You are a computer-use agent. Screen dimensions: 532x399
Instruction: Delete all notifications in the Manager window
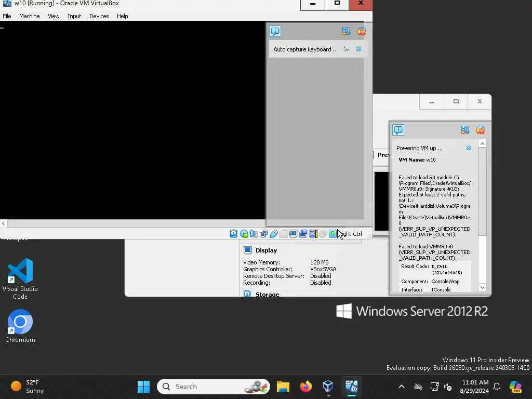[x=481, y=130]
